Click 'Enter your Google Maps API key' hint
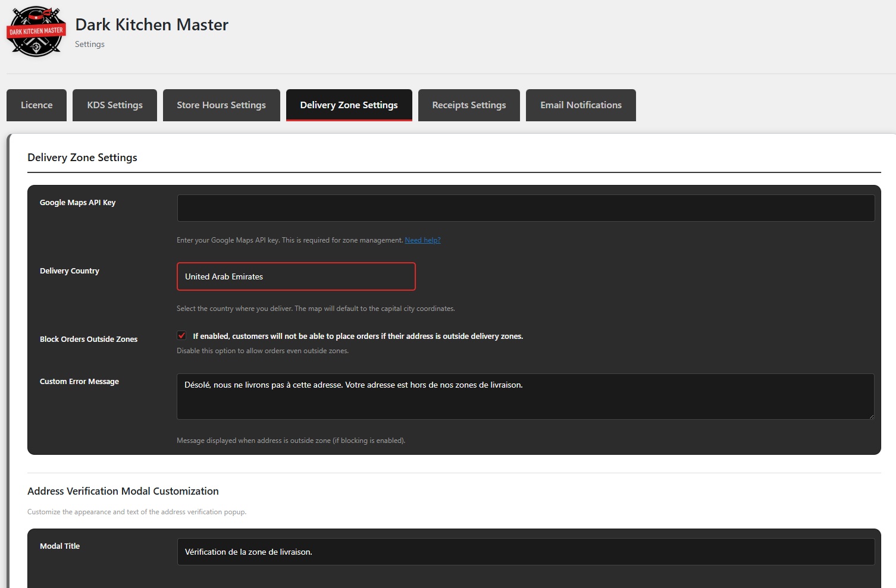The width and height of the screenshot is (896, 588). pyautogui.click(x=290, y=240)
